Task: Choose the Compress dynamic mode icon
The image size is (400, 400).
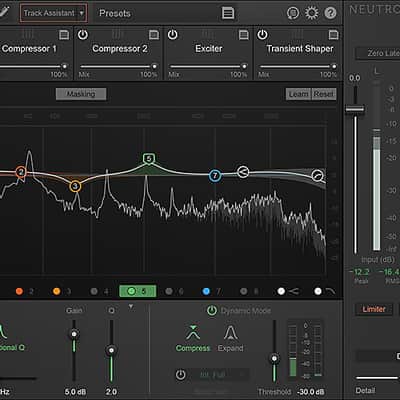Action: pyautogui.click(x=193, y=332)
